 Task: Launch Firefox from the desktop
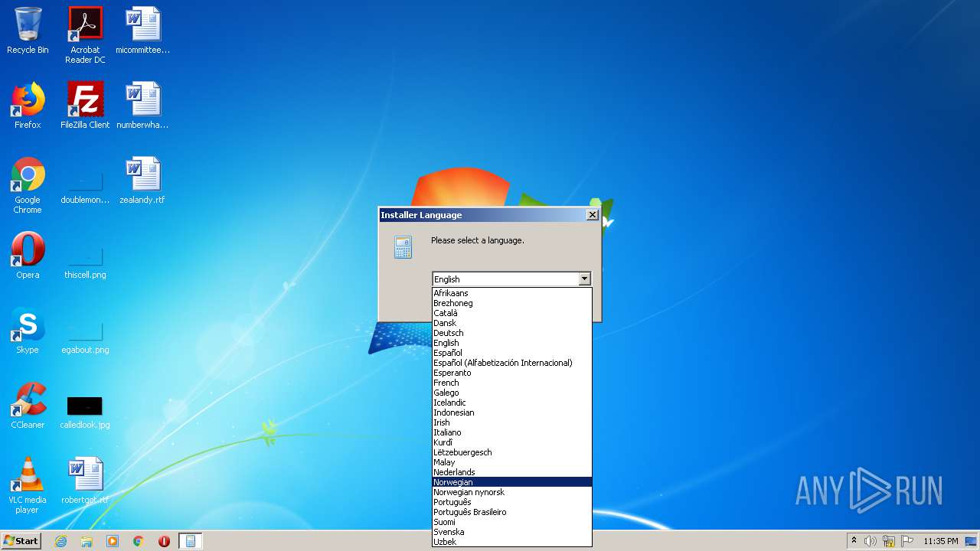click(x=28, y=106)
